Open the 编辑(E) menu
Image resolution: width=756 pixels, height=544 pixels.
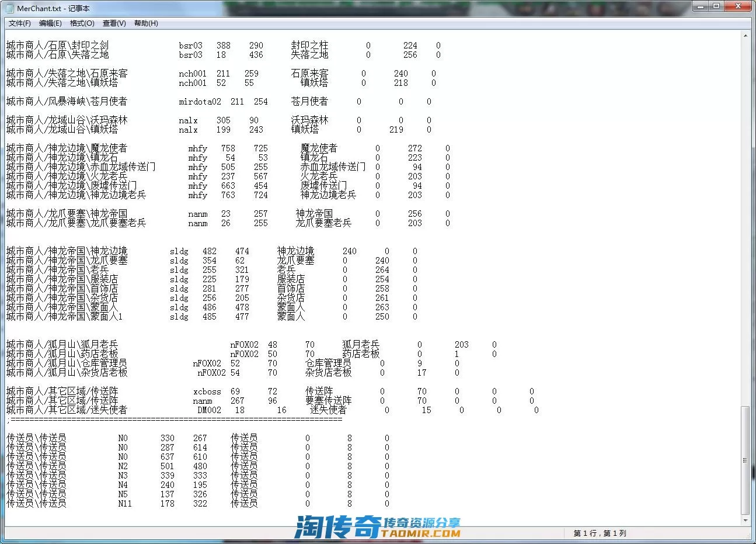(x=50, y=23)
